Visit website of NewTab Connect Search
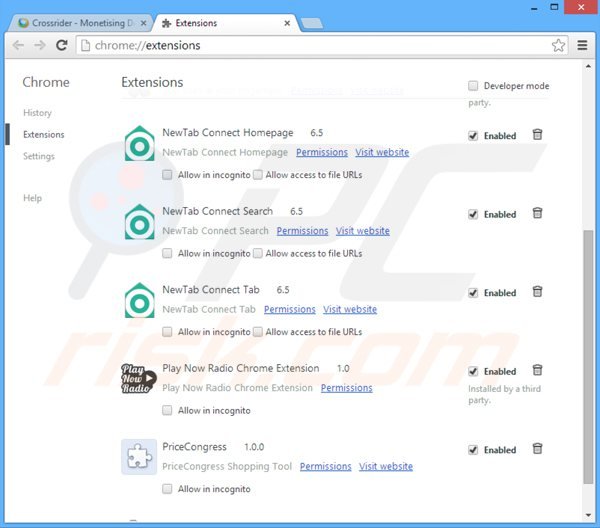 363,231
